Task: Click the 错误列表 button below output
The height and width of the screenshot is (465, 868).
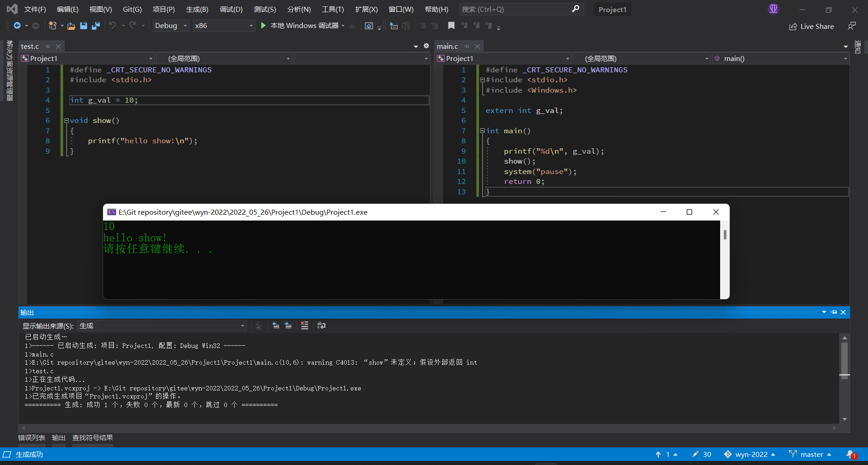Action: (32, 437)
